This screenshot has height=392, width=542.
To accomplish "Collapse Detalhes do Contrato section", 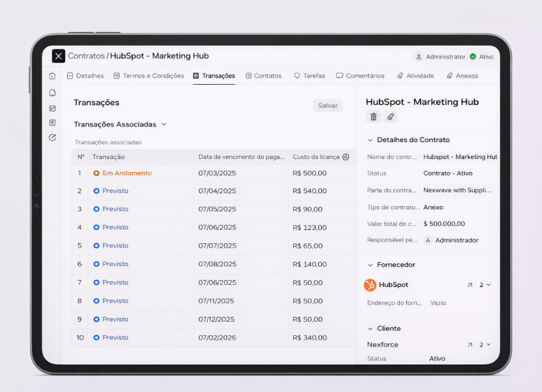I will [370, 140].
